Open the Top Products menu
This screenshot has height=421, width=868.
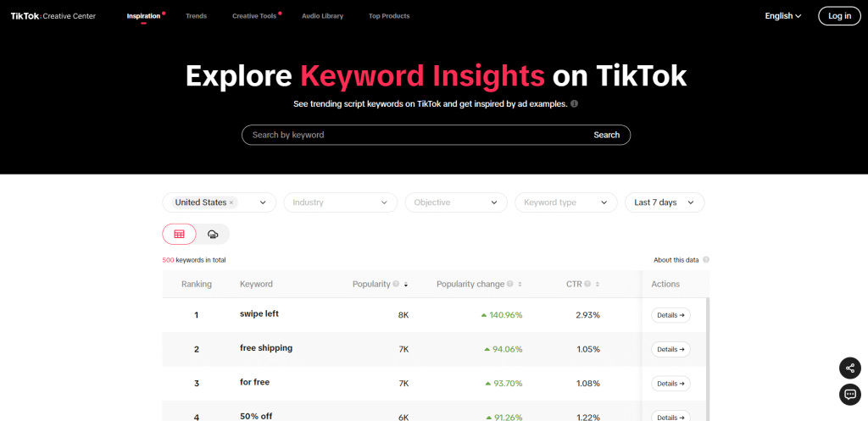pos(389,16)
